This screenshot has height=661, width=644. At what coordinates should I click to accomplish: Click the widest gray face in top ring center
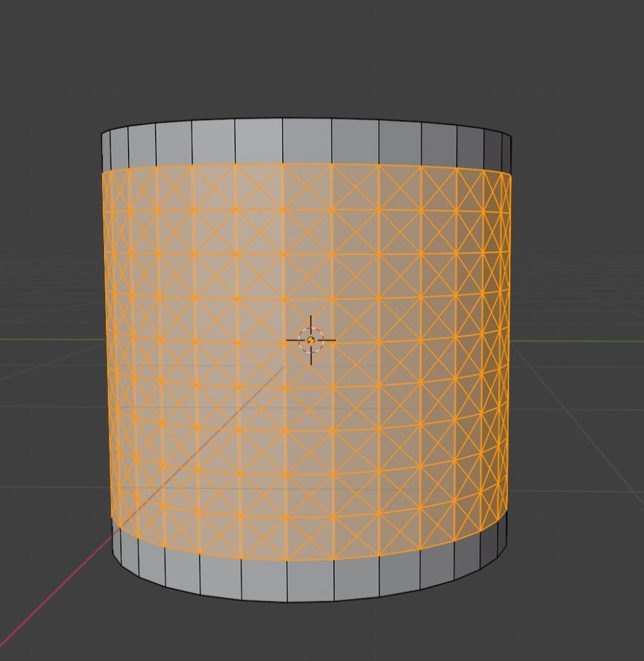307,141
